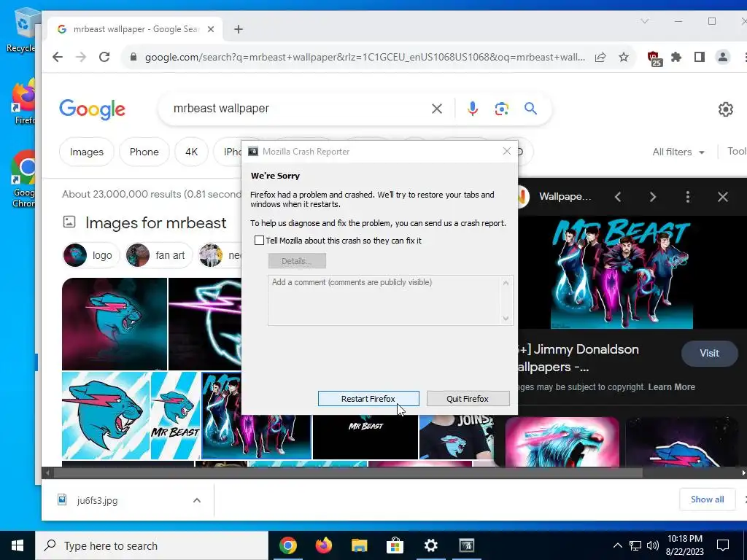Open the red and teal panther logo thumbnail
Screen dimensions: 747x560
115,324
